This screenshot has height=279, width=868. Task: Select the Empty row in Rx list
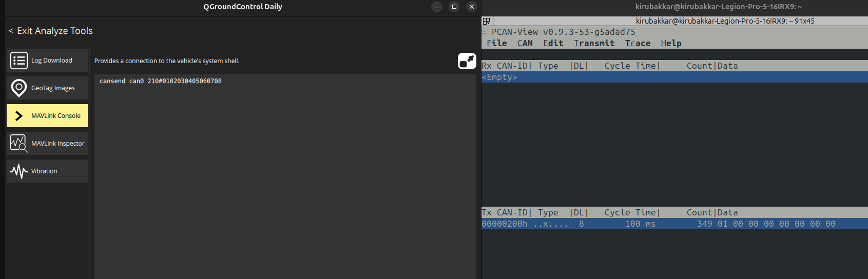(x=499, y=77)
